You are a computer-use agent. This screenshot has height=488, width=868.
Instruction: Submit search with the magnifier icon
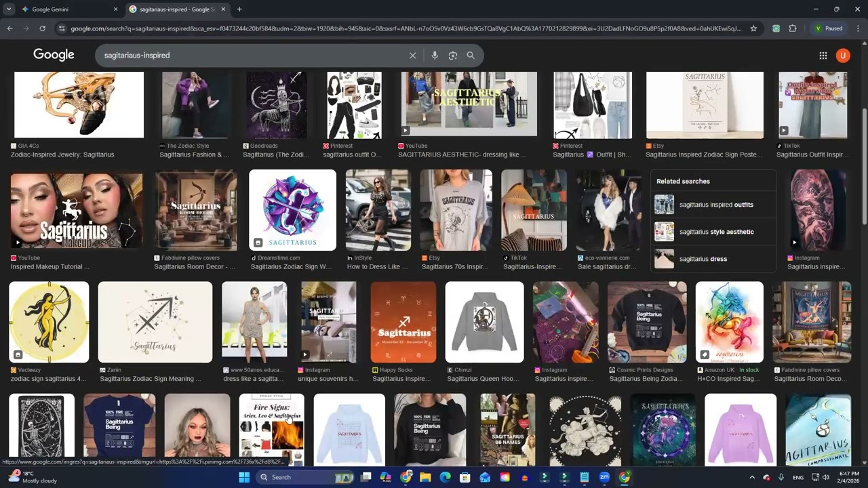coord(471,56)
